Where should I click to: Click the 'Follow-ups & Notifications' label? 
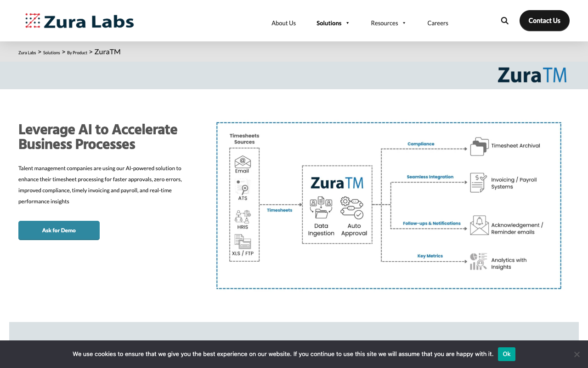coord(432,223)
